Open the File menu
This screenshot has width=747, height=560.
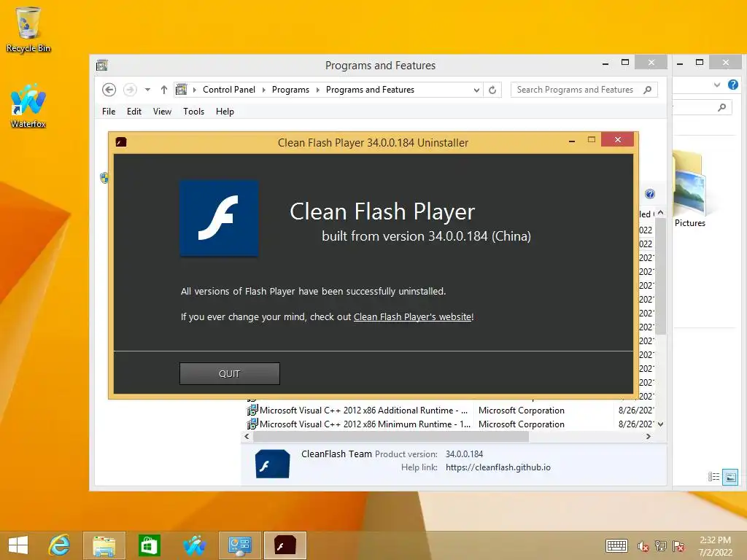[109, 112]
